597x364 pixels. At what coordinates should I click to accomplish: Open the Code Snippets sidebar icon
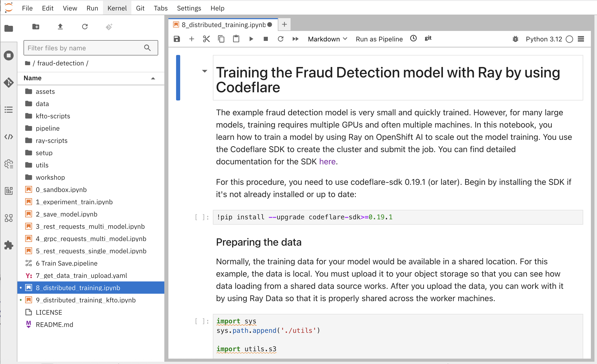(x=9, y=137)
